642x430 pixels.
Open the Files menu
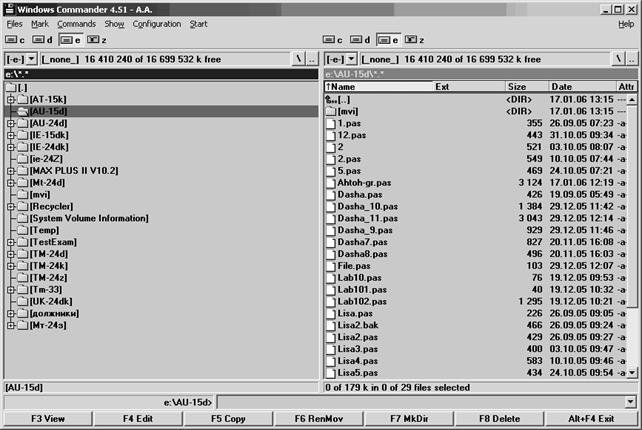coord(15,24)
